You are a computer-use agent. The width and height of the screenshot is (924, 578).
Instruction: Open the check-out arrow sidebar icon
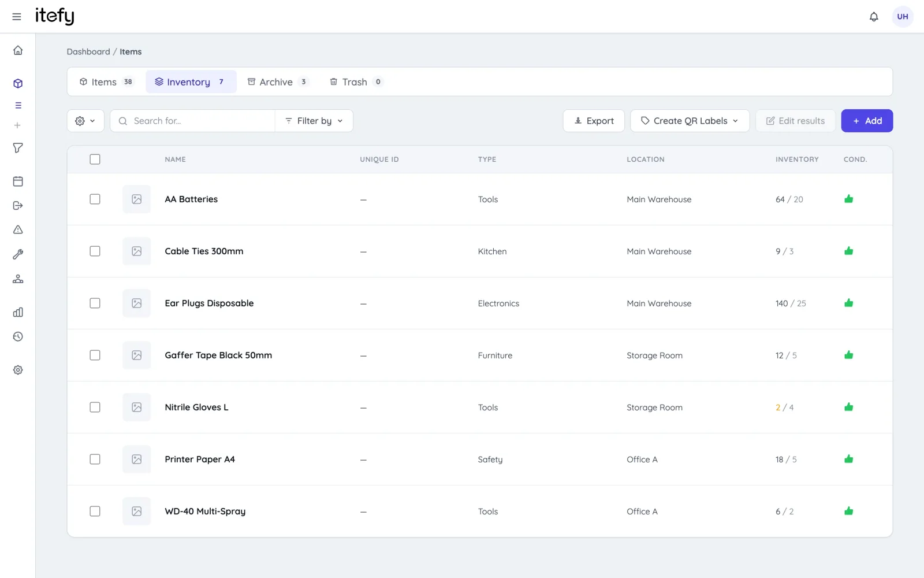pos(18,205)
